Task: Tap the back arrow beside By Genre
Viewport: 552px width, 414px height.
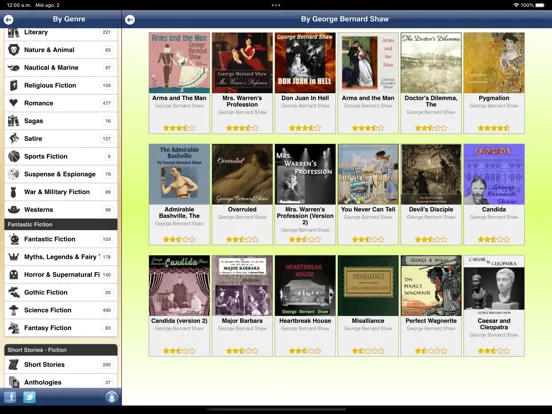Action: pos(8,20)
